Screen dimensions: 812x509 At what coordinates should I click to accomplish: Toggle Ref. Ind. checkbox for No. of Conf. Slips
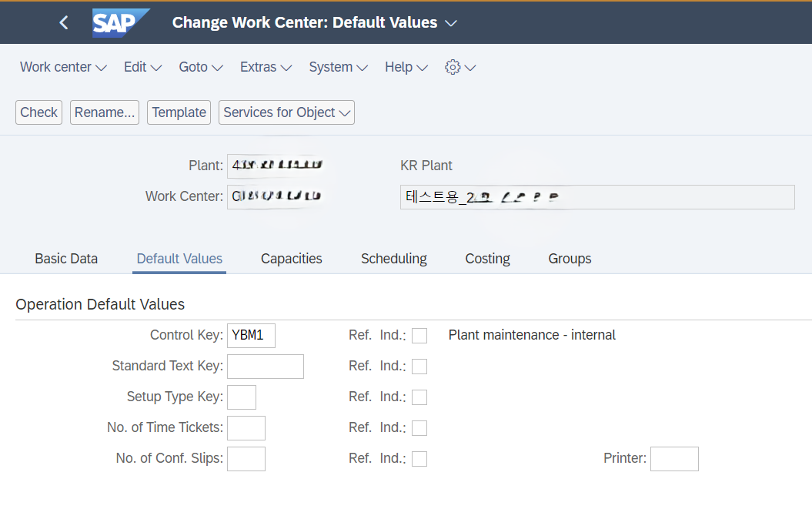pos(419,459)
